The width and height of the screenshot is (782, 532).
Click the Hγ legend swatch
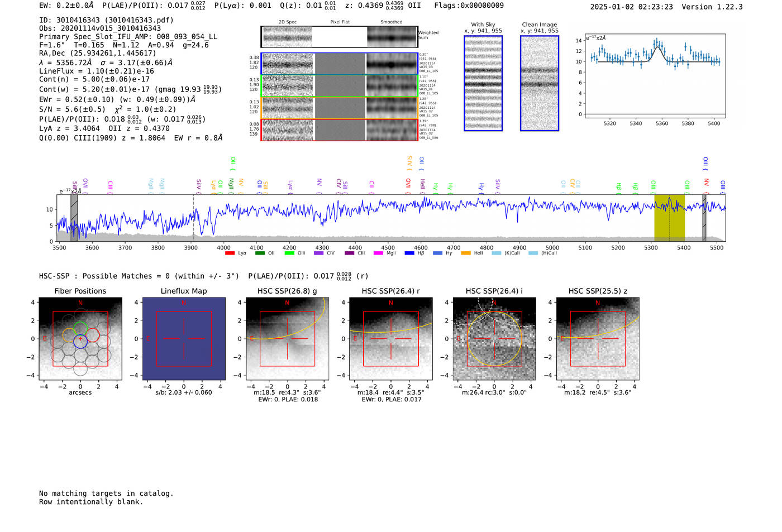(x=437, y=253)
